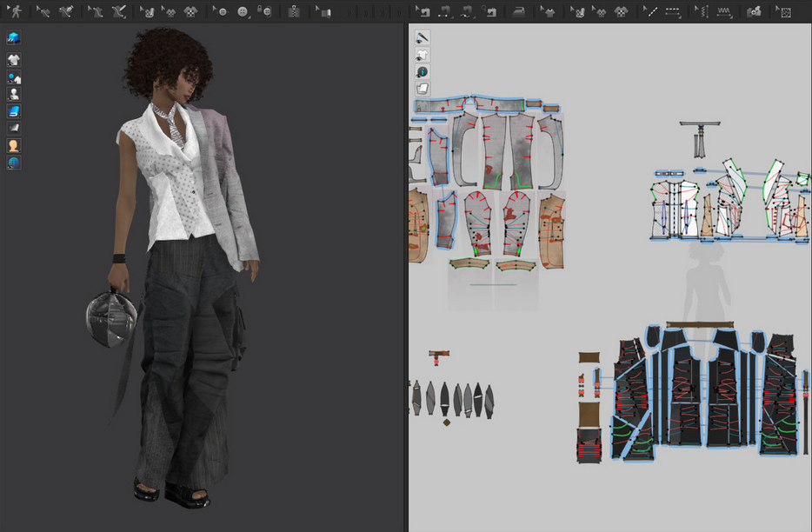Select the texture edit tool at far right
The height and width of the screenshot is (532, 812).
785,12
